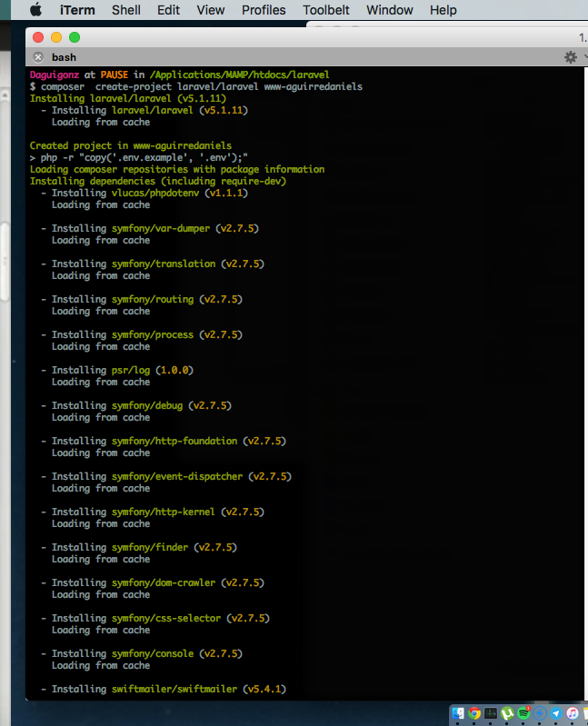Open the blue lightning bolt Dock app

(540, 713)
